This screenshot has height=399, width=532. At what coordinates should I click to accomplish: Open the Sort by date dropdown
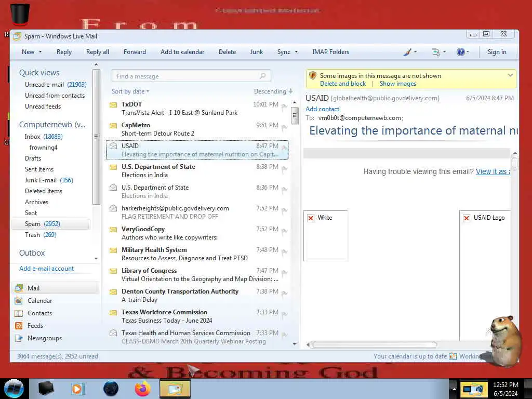[130, 91]
